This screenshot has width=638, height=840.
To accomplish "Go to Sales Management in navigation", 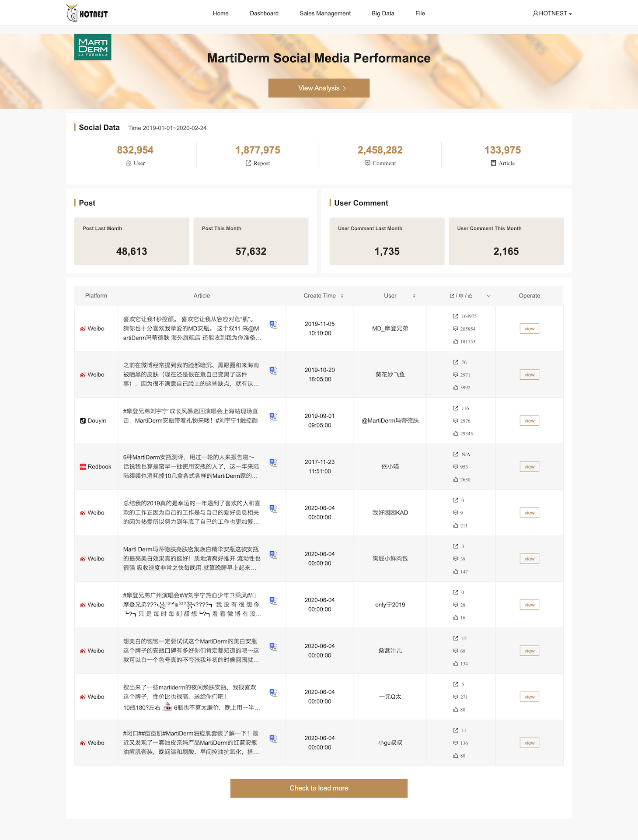I will click(x=325, y=14).
